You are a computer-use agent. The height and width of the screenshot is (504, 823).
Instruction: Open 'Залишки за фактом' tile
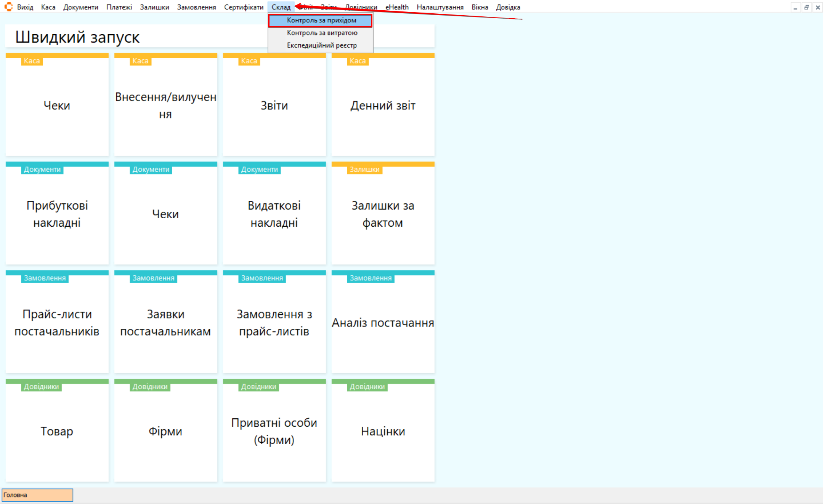point(383,214)
